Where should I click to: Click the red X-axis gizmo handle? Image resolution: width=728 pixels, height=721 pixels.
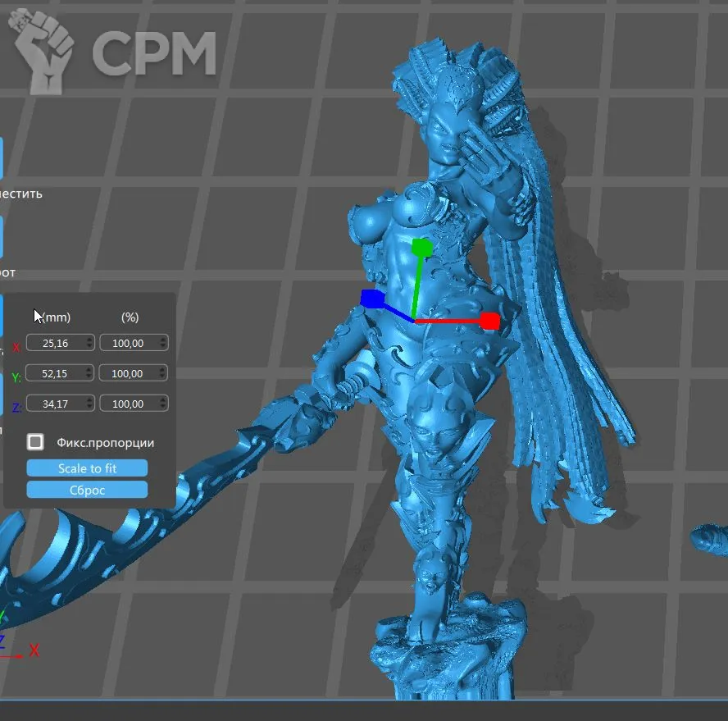tap(489, 321)
